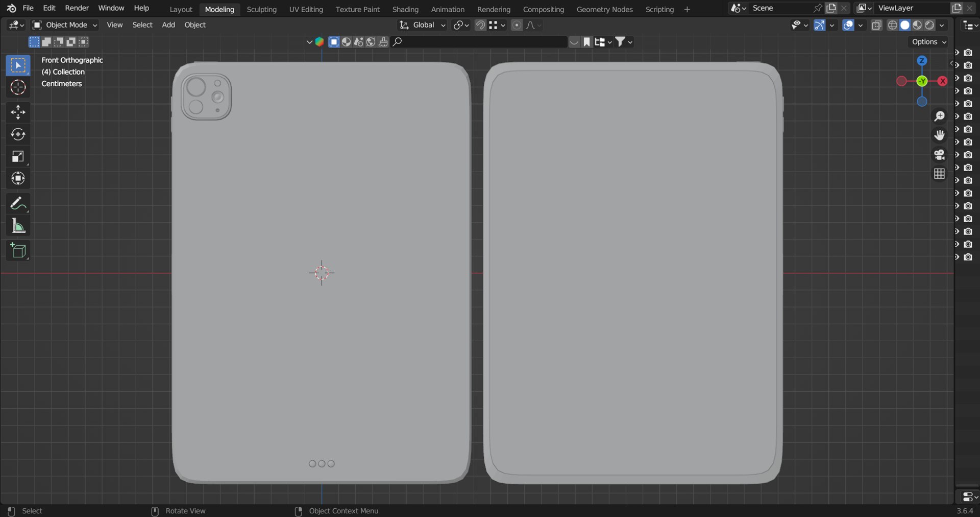Click the asset search input field
Image resolution: width=980 pixels, height=517 pixels.
[x=479, y=42]
